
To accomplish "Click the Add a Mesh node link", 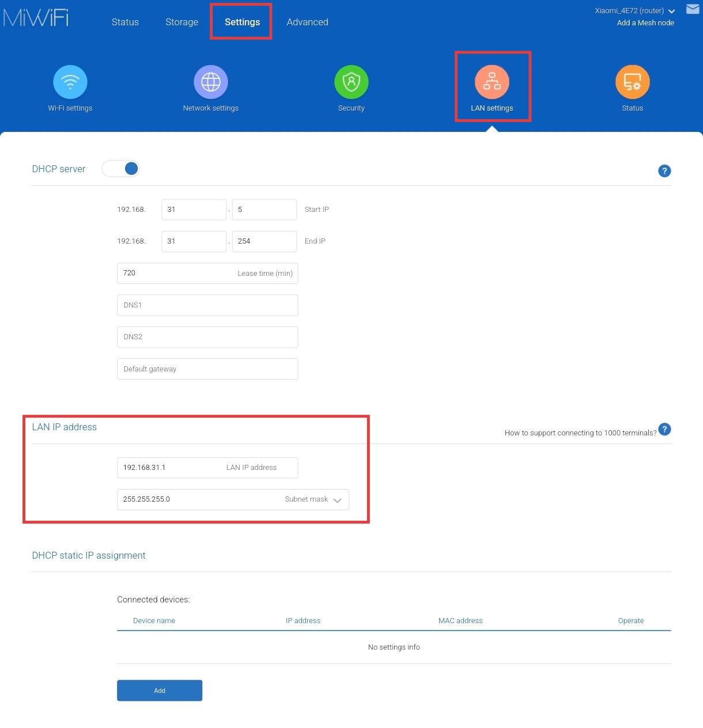I will (645, 23).
